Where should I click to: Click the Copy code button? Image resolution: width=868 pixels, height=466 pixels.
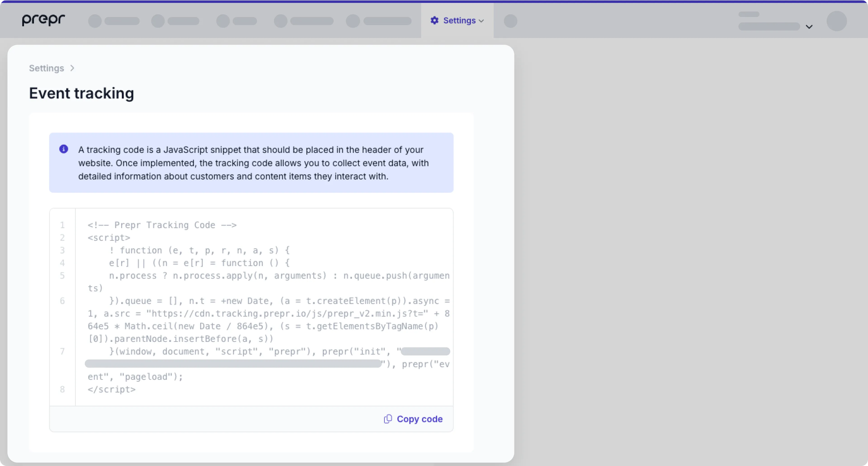[x=413, y=419]
